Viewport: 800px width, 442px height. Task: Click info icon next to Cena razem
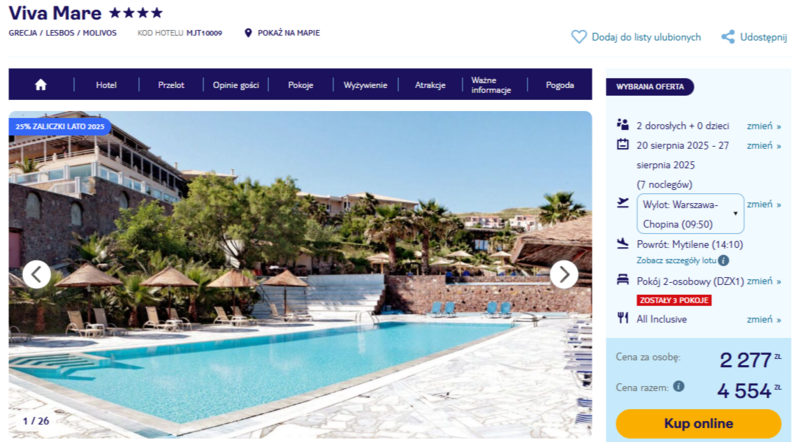[x=679, y=386]
